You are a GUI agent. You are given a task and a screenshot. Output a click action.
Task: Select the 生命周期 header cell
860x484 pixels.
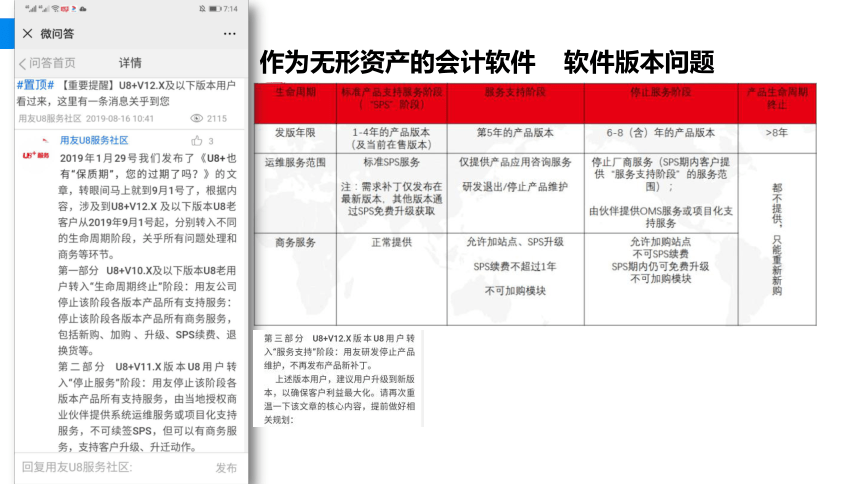[x=296, y=104]
